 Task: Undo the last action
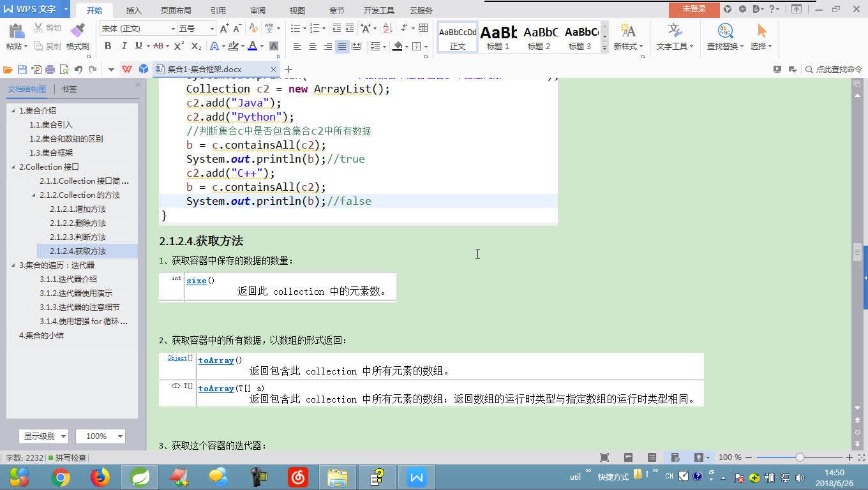79,70
